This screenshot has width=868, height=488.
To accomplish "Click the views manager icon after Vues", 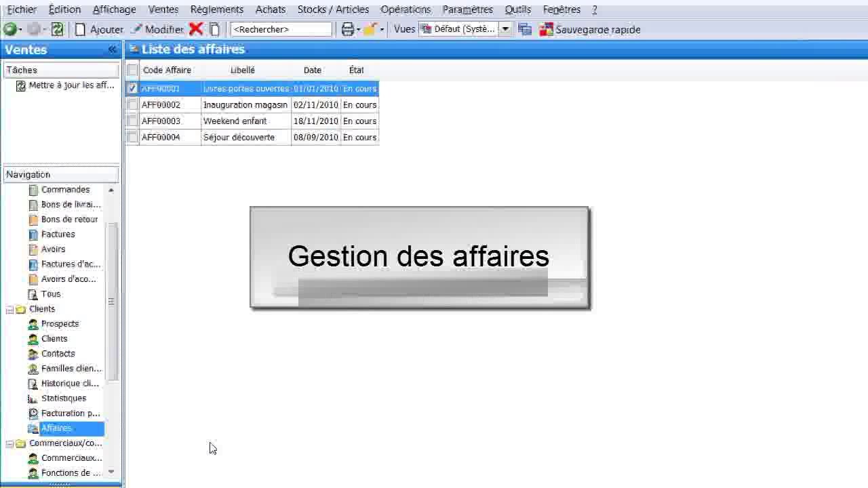I will 524,29.
